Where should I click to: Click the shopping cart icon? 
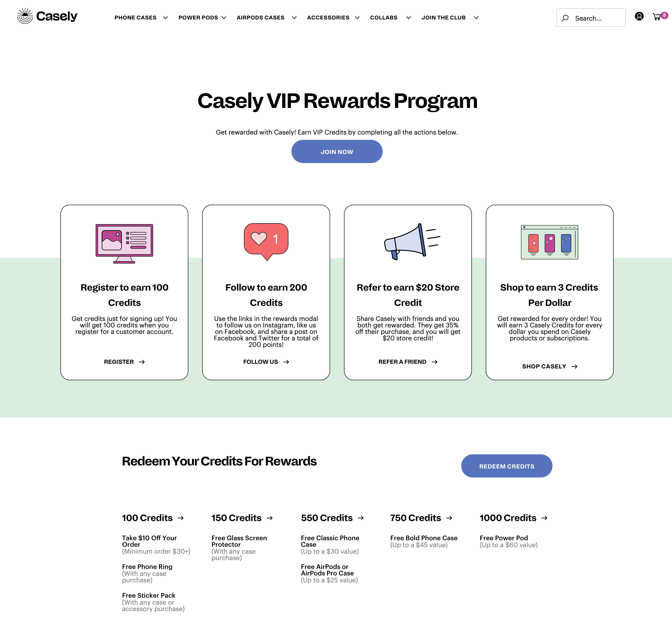pos(657,16)
